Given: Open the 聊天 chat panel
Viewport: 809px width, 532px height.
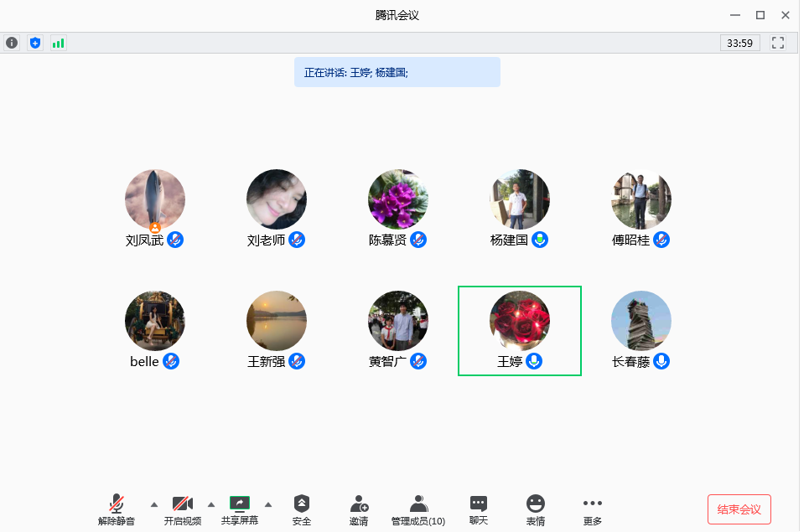Looking at the screenshot, I should click(478, 509).
